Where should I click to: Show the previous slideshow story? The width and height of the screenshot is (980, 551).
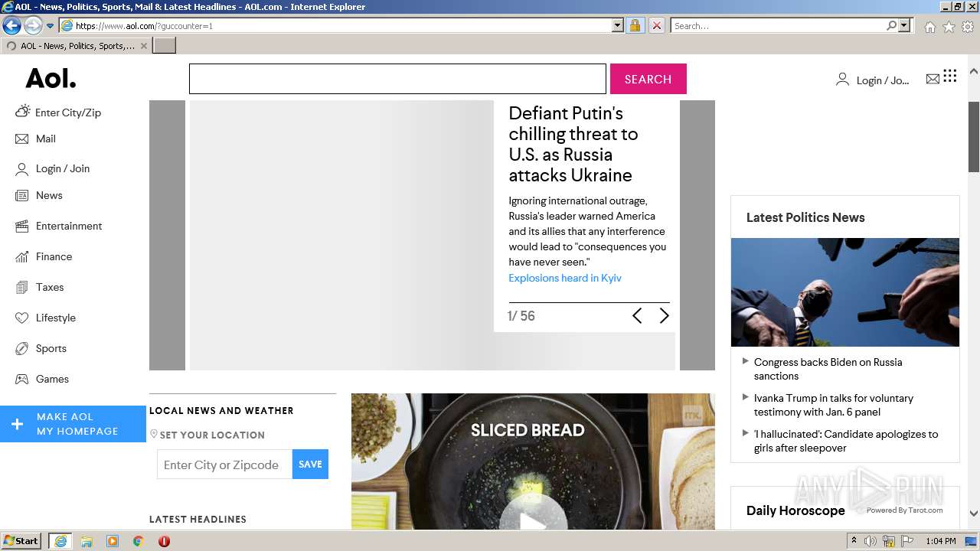pos(637,316)
